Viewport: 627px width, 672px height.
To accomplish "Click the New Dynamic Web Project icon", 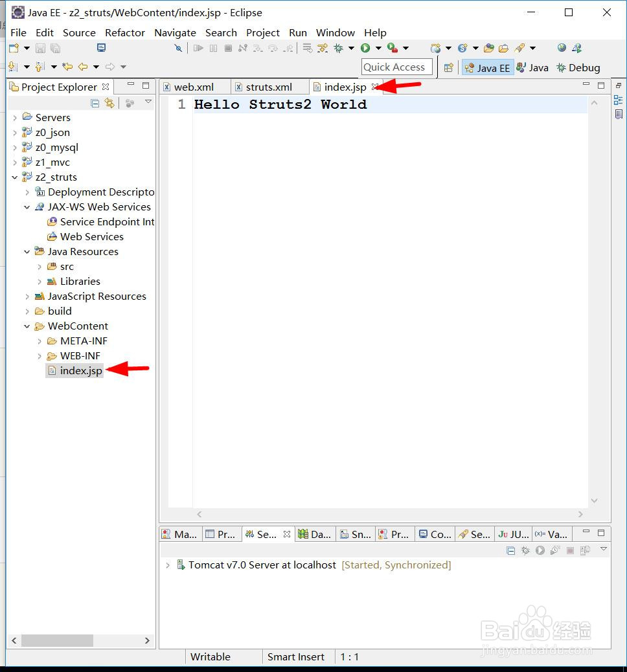I will tap(435, 48).
